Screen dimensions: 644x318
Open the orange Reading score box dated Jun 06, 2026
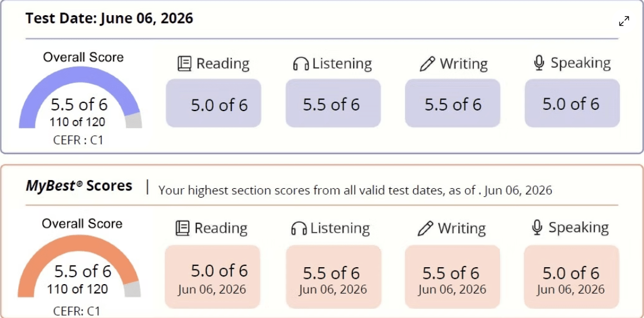click(x=212, y=277)
